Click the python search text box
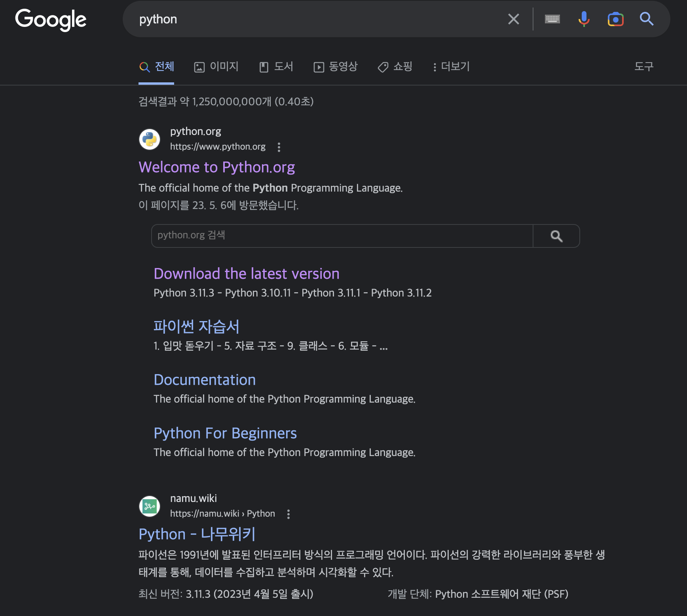 pyautogui.click(x=317, y=19)
